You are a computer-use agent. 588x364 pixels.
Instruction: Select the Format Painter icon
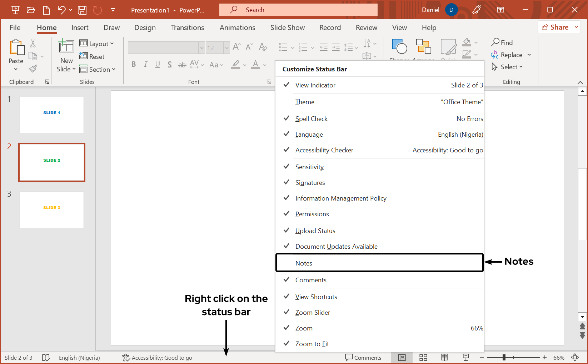tap(33, 68)
